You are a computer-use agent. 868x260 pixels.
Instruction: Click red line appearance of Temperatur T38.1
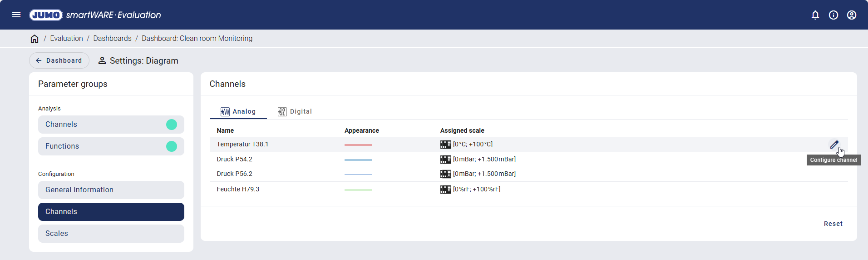point(358,145)
